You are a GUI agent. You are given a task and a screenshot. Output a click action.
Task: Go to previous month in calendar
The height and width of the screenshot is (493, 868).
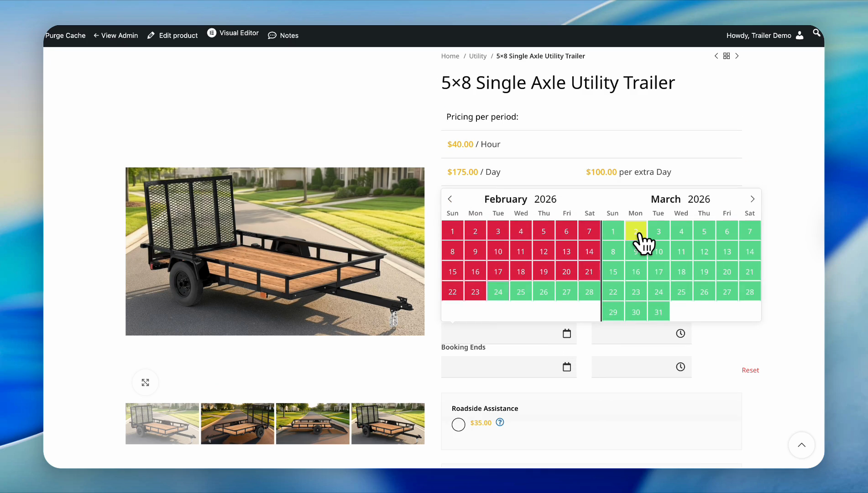450,199
